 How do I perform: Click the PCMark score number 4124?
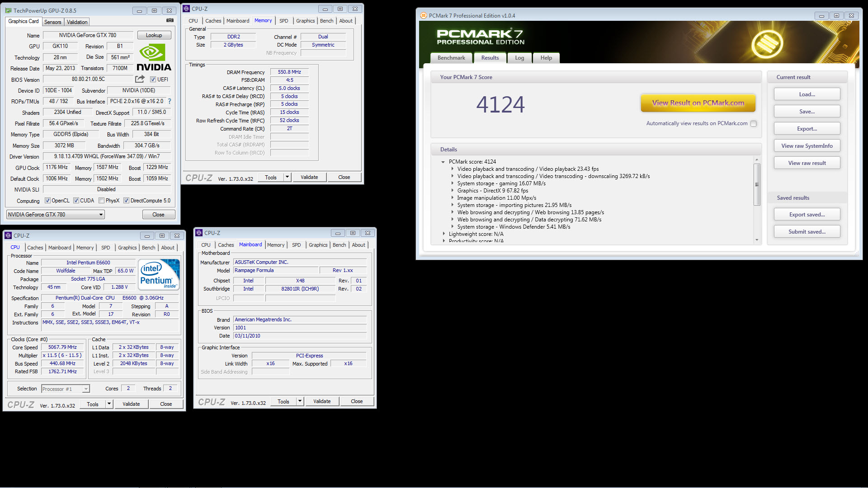(500, 105)
